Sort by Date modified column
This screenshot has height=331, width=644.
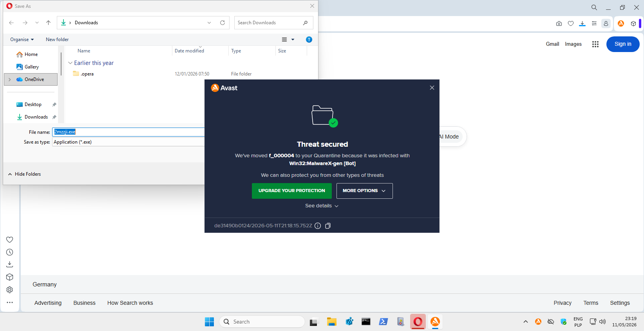[189, 51]
